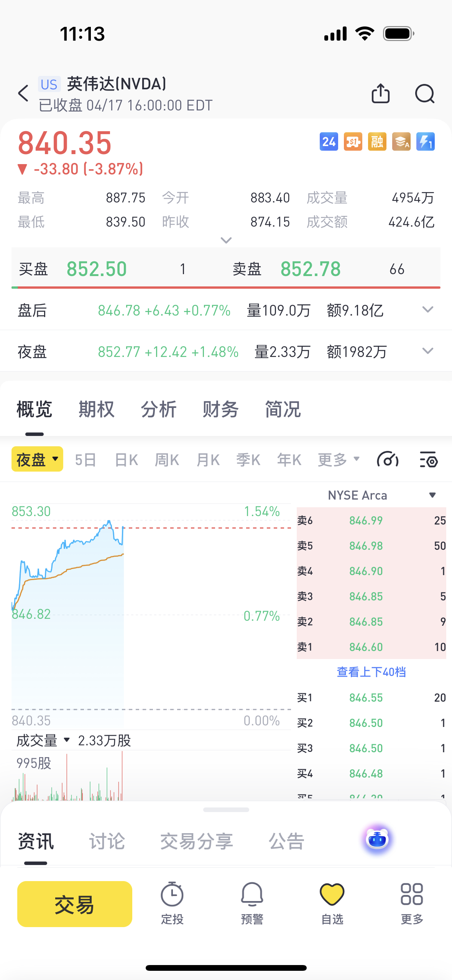Tap bid price 852.50

pyautogui.click(x=97, y=269)
